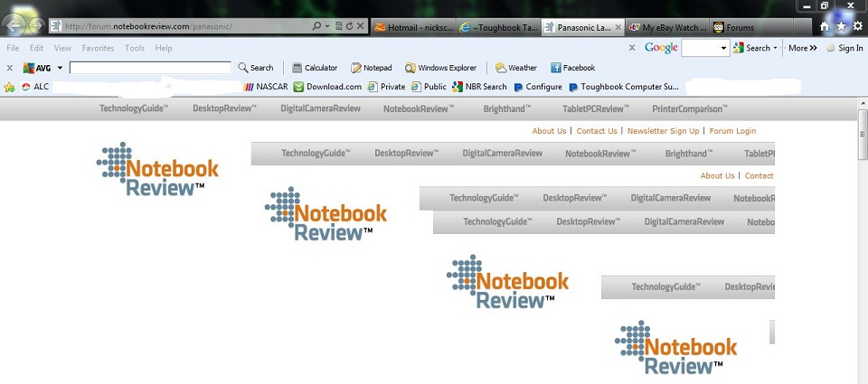Open the Contact Us link
868x384 pixels.
pos(596,131)
